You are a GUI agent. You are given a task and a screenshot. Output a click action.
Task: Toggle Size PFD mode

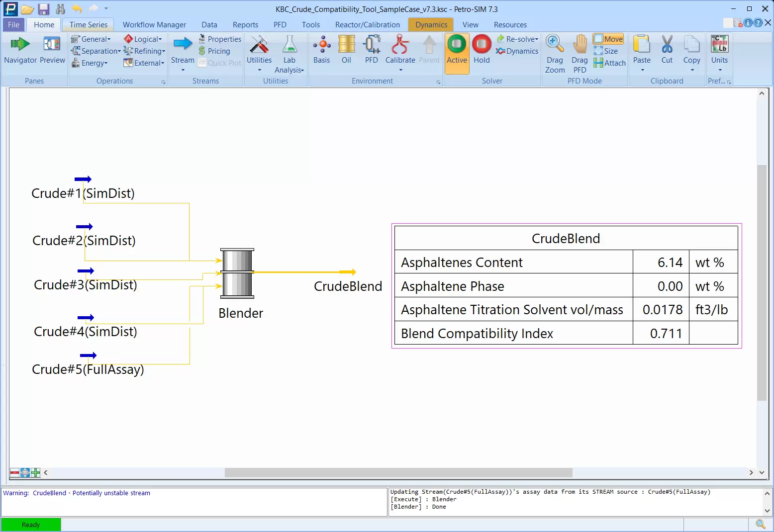[606, 51]
